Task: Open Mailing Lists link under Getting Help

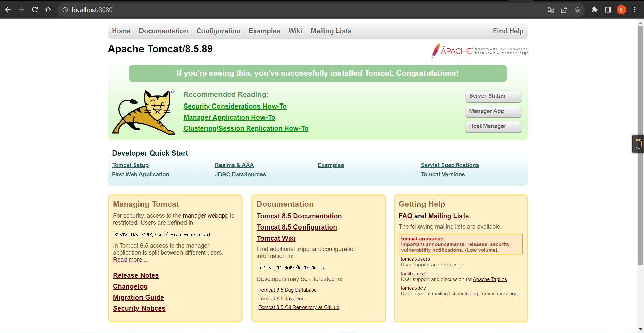Action: 448,216
